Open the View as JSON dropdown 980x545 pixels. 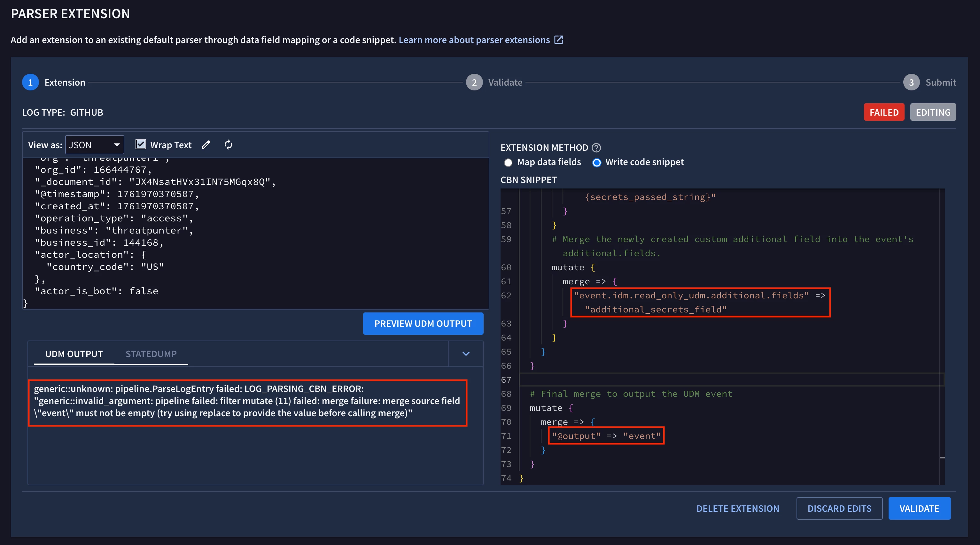pyautogui.click(x=94, y=145)
